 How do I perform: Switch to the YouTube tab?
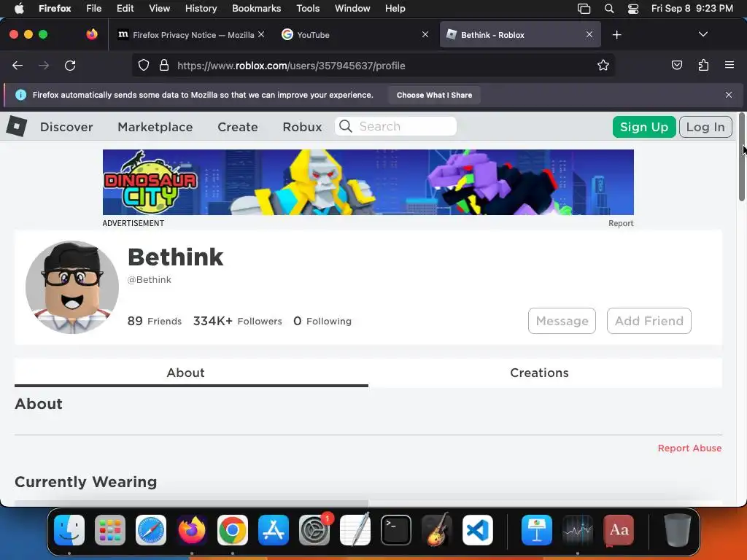click(x=355, y=35)
